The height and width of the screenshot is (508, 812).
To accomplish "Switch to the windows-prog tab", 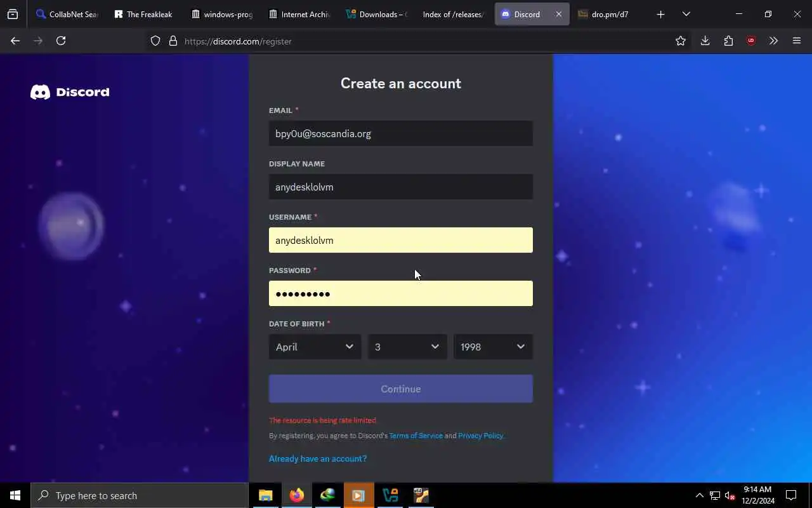I will coord(221,14).
